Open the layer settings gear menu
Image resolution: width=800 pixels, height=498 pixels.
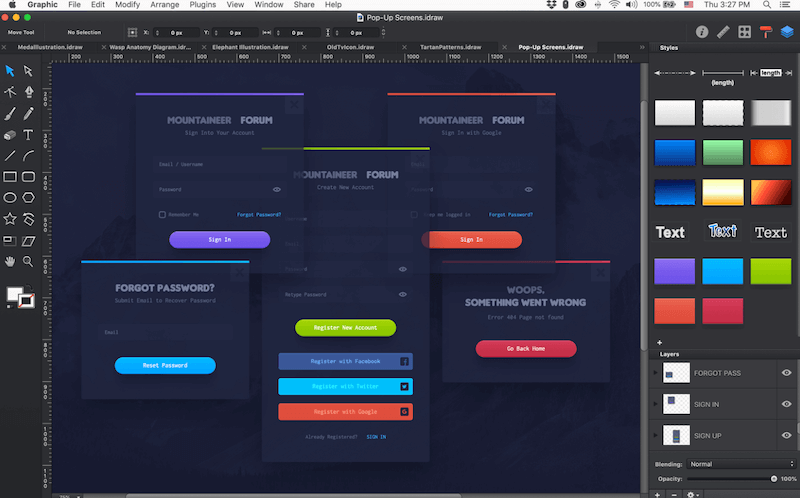(x=692, y=494)
